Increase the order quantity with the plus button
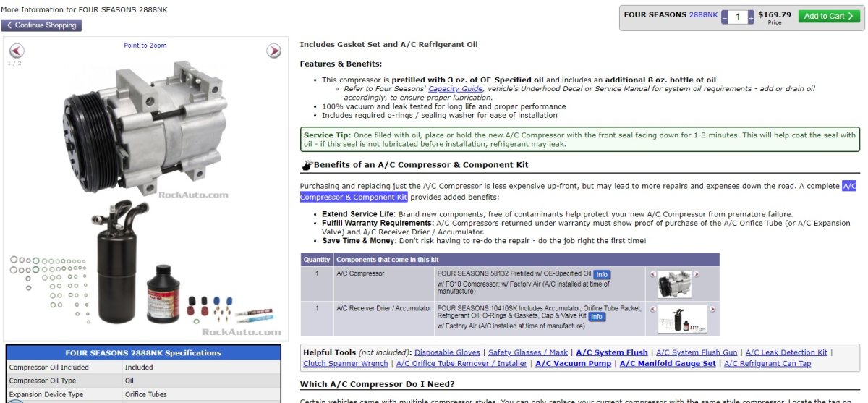Screen dimensions: 868x403 [x=751, y=17]
